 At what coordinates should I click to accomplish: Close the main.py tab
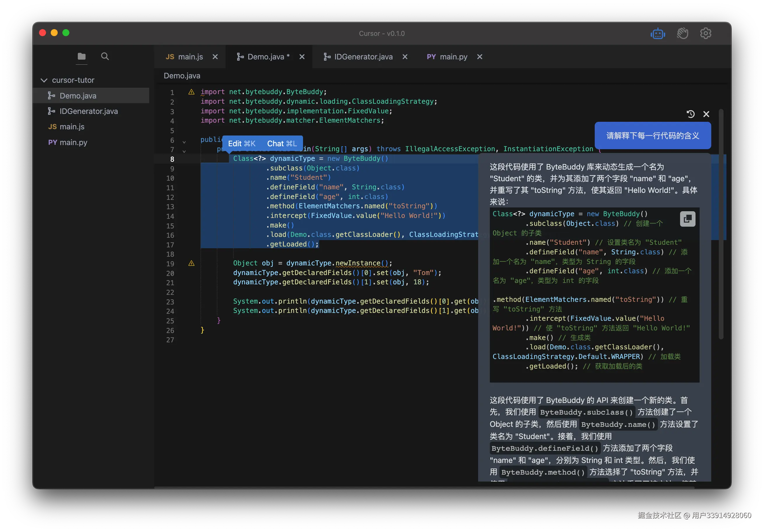480,57
